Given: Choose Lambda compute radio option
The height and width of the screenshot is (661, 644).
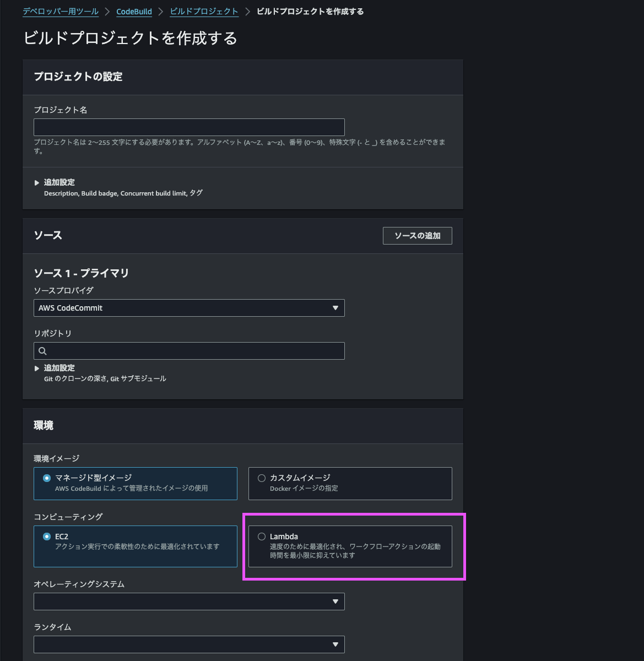Looking at the screenshot, I should [x=262, y=537].
